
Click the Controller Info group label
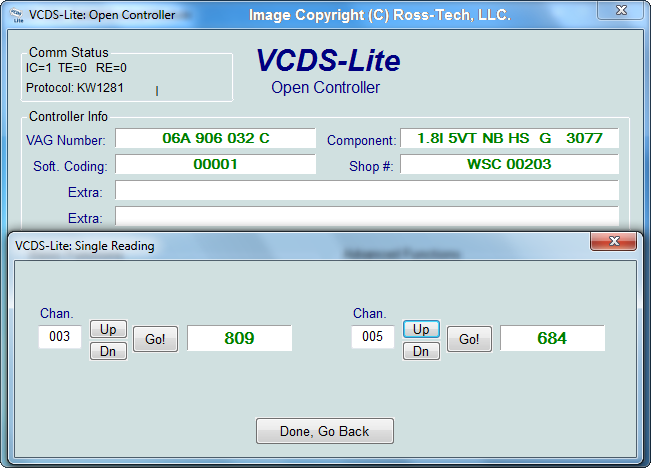69,117
